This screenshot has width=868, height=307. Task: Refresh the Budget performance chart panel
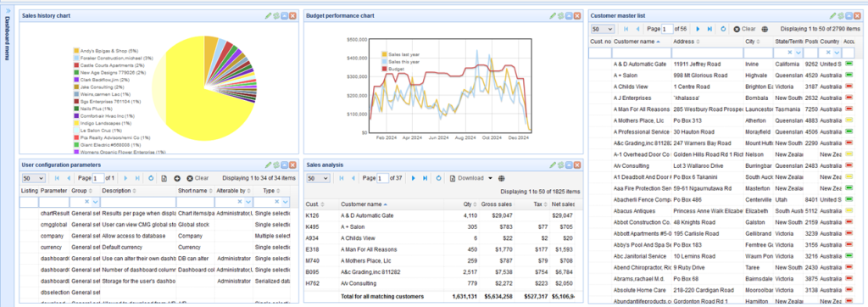tap(561, 16)
